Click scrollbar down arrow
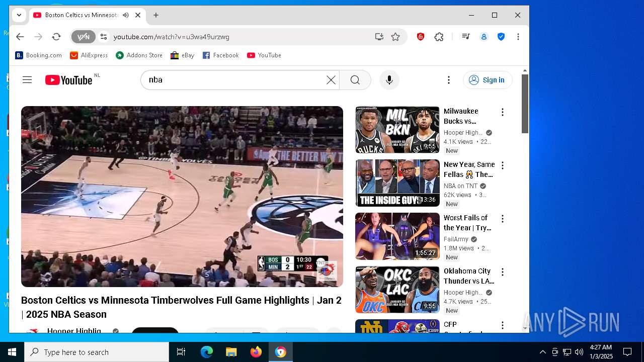This screenshot has width=644, height=362. [x=525, y=328]
